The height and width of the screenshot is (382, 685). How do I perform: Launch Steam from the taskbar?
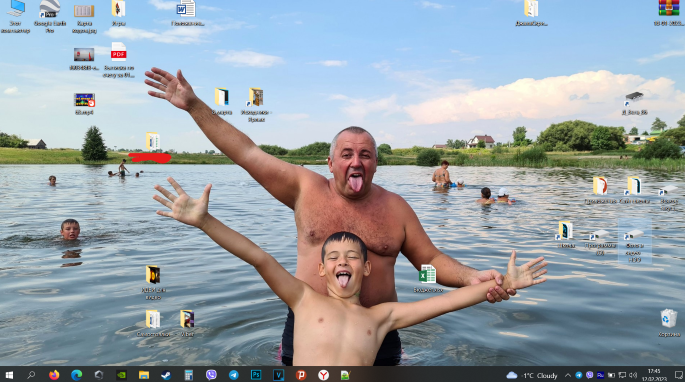point(166,375)
